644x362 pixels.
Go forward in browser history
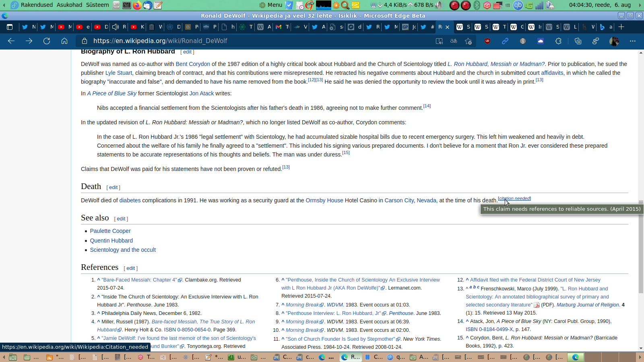point(29,41)
